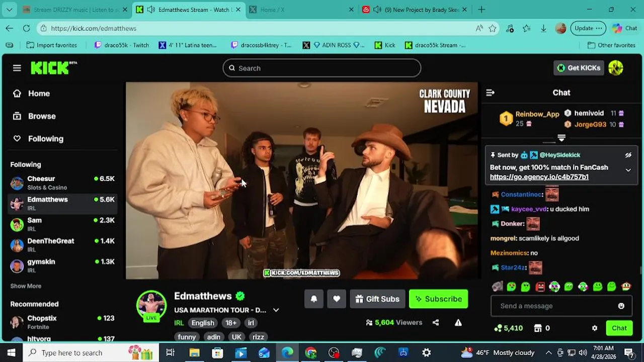Reload the page
644x362 pixels.
coord(26,28)
